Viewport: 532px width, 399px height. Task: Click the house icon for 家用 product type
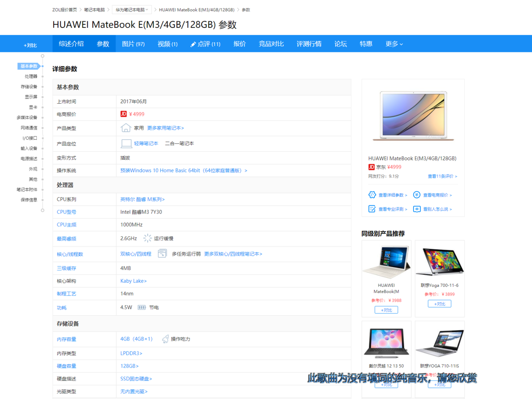126,128
